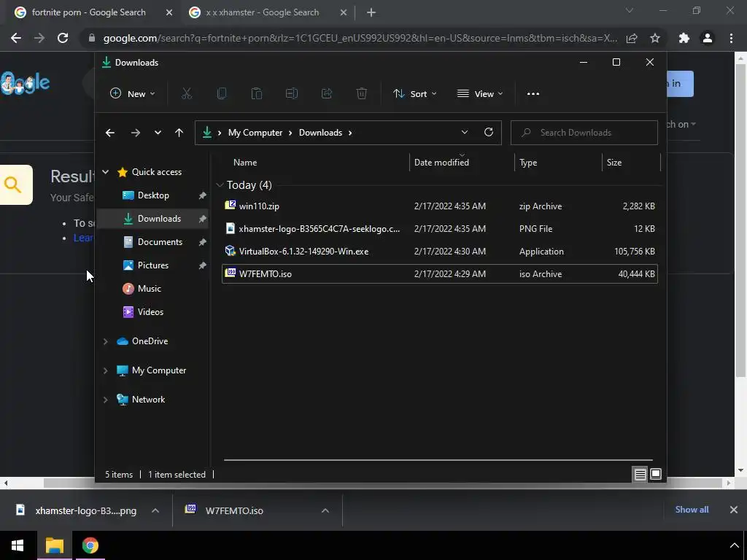Close the Chrome downloads bar
747x560 pixels.
(x=734, y=510)
